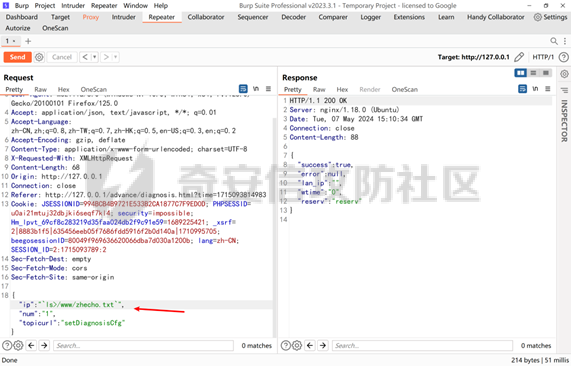Open request search settings gear

click(x=18, y=345)
